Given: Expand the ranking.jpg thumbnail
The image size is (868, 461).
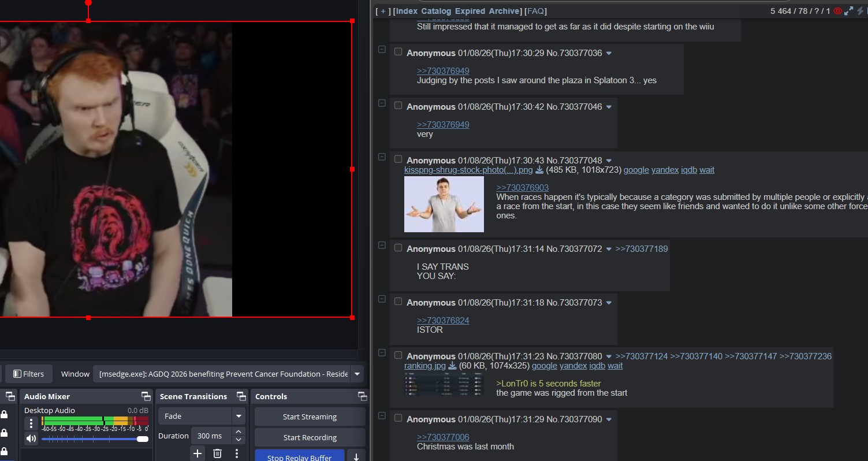Looking at the screenshot, I should coord(444,384).
